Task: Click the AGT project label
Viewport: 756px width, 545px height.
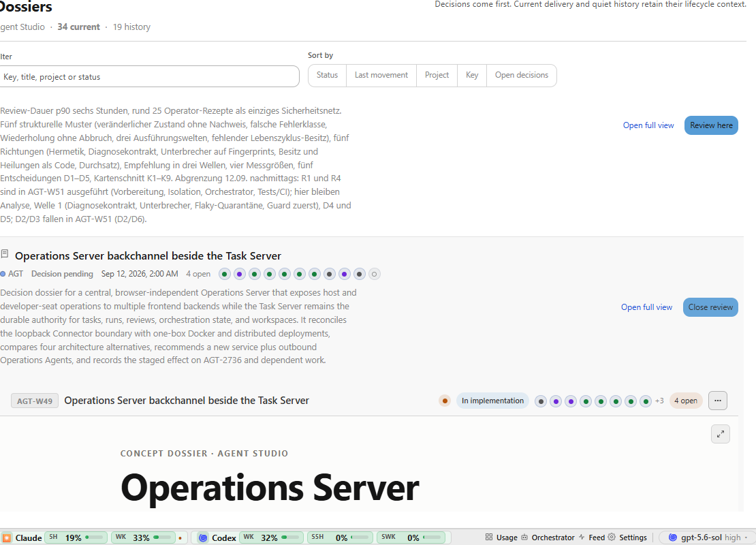Action: tap(16, 274)
